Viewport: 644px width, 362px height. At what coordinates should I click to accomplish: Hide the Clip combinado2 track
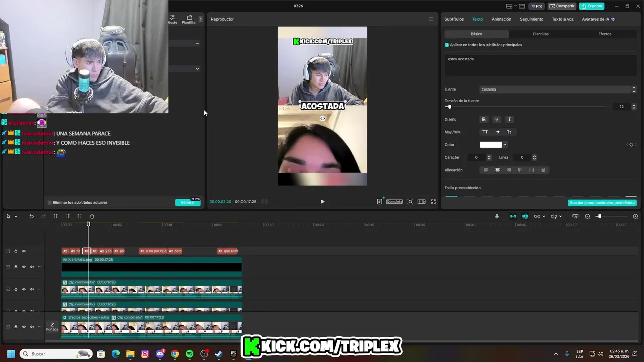[24, 289]
